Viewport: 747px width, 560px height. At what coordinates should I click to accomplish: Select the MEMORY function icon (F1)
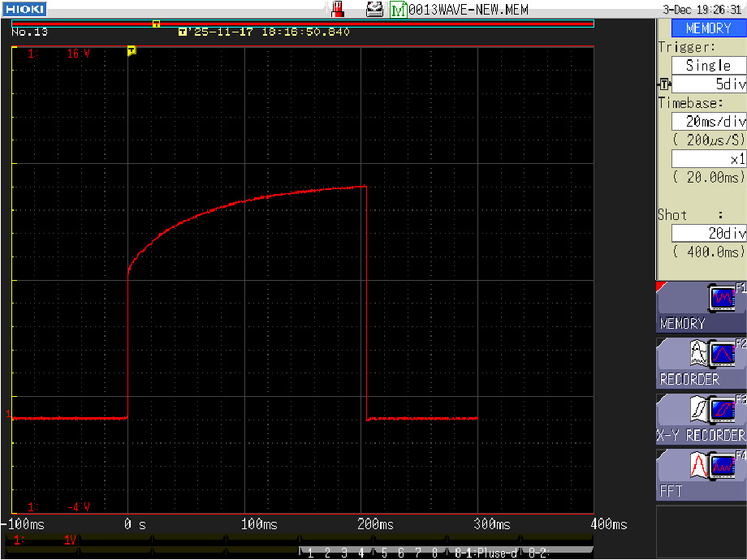(x=701, y=307)
